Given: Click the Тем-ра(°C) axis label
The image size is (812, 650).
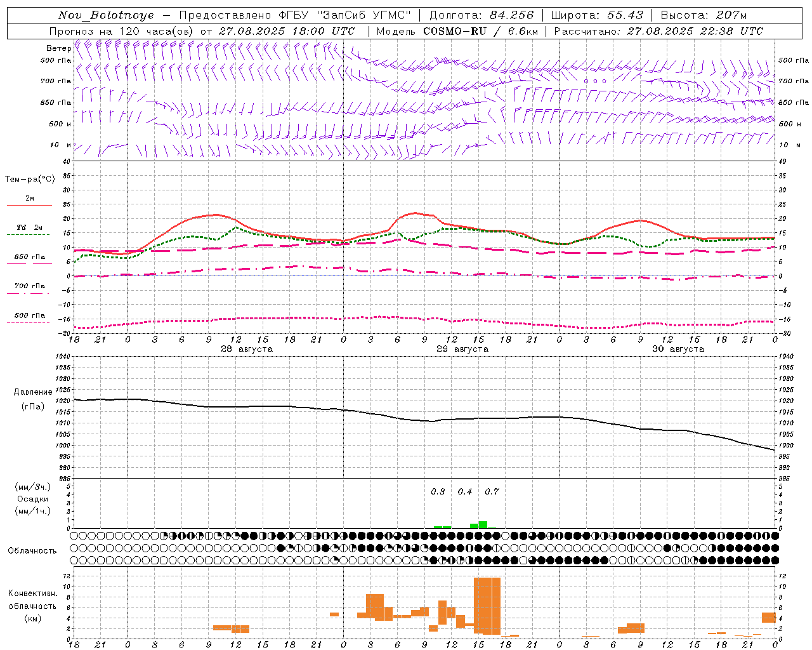Looking at the screenshot, I should [30, 180].
